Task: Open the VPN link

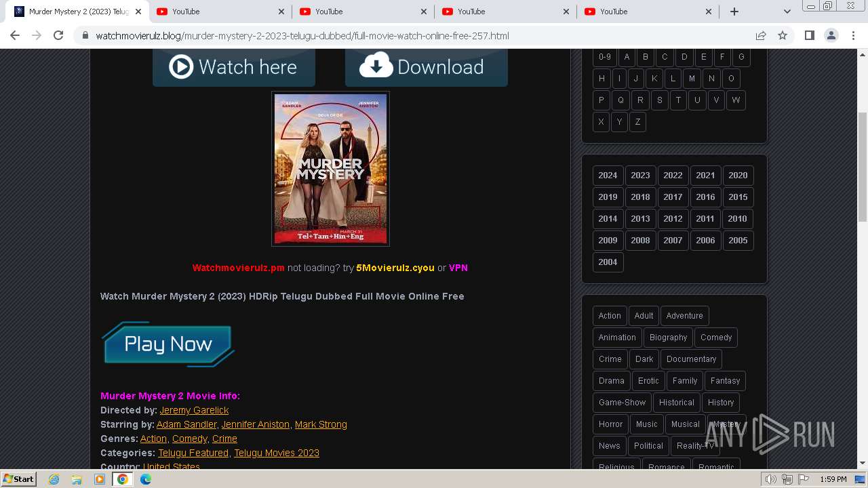Action: (458, 268)
